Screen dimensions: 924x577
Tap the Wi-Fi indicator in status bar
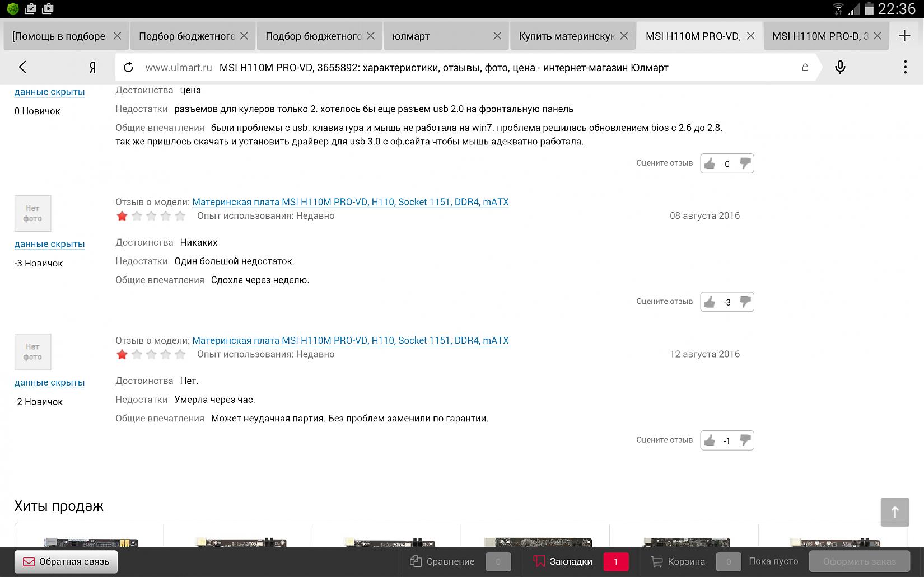click(x=838, y=8)
